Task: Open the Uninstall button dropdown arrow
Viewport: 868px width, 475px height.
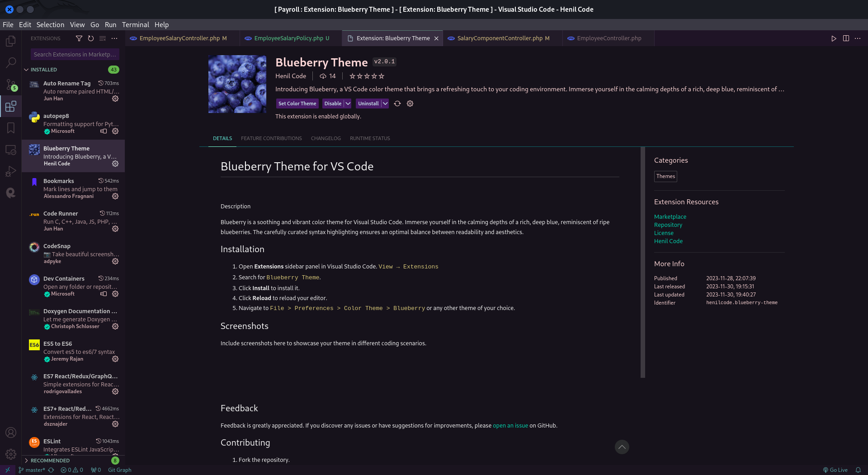Action: click(x=385, y=103)
